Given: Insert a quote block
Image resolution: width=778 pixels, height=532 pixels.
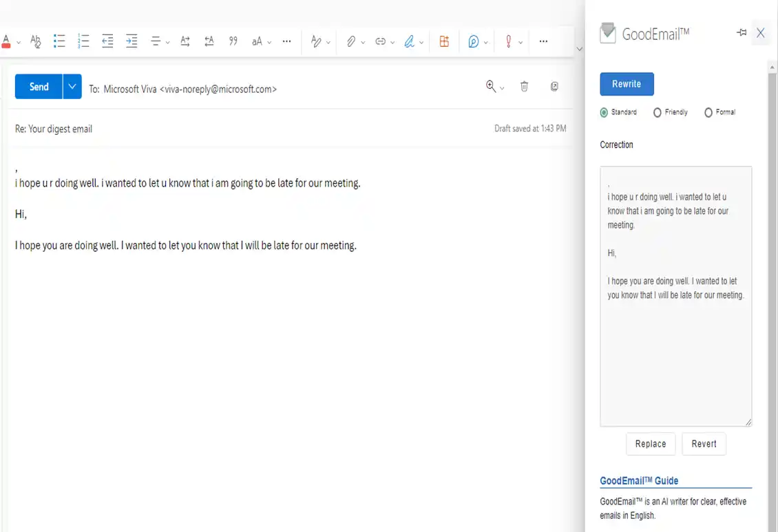Looking at the screenshot, I should 233,41.
